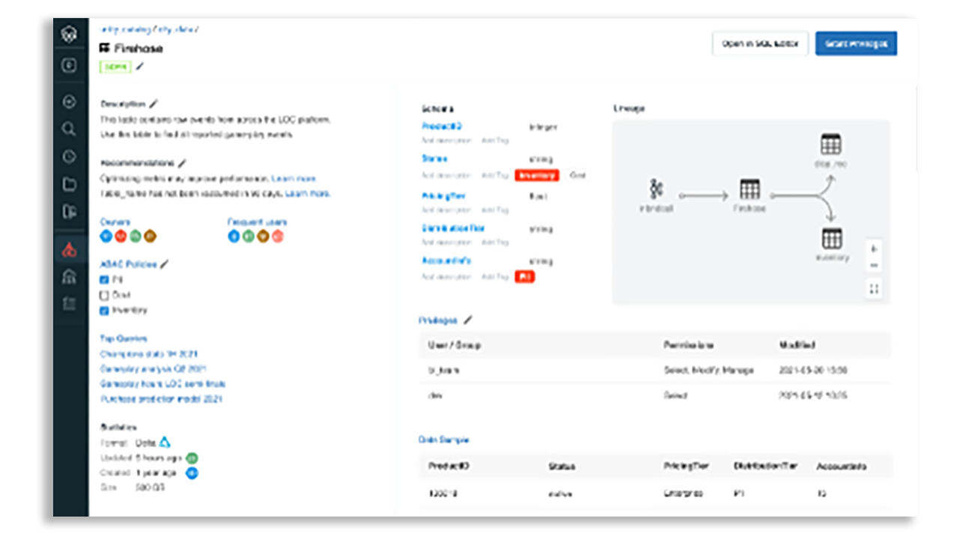
Task: Expand the Lineage graph to fullscreen
Action: (874, 288)
